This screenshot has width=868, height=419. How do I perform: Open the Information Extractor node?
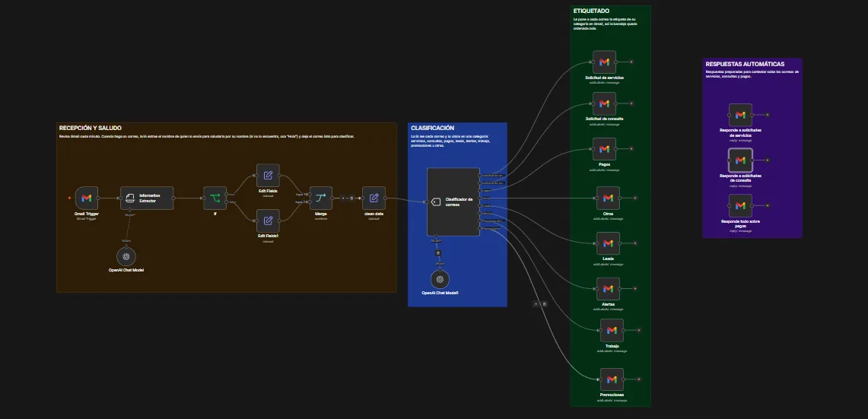[147, 198]
